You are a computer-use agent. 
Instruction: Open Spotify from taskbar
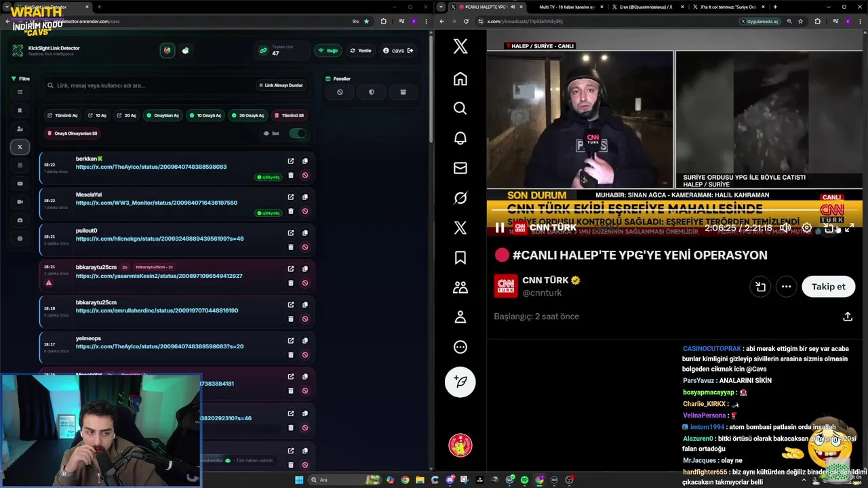coord(524,480)
